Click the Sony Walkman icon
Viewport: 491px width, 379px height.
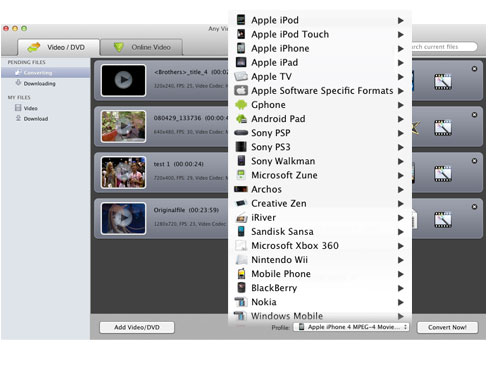click(x=241, y=161)
